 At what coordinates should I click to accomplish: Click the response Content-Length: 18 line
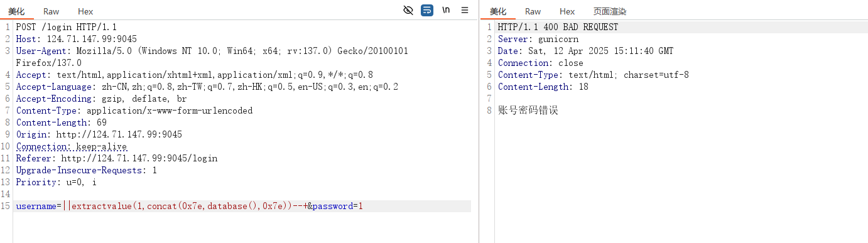click(x=543, y=87)
